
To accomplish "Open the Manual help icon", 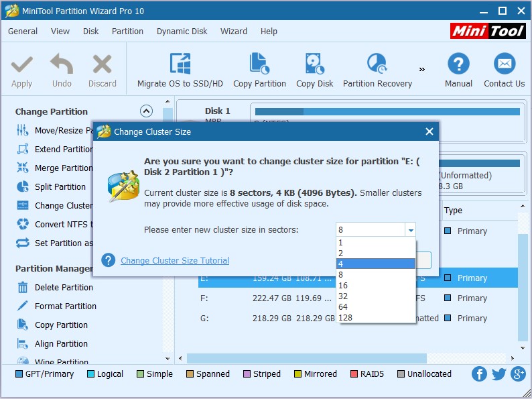I will coord(458,64).
